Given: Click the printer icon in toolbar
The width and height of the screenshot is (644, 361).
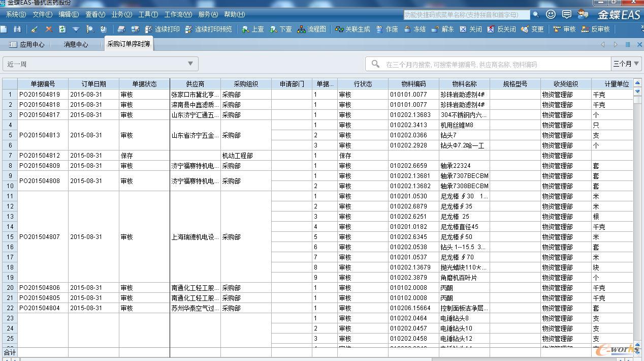Looking at the screenshot, I should tap(121, 29).
